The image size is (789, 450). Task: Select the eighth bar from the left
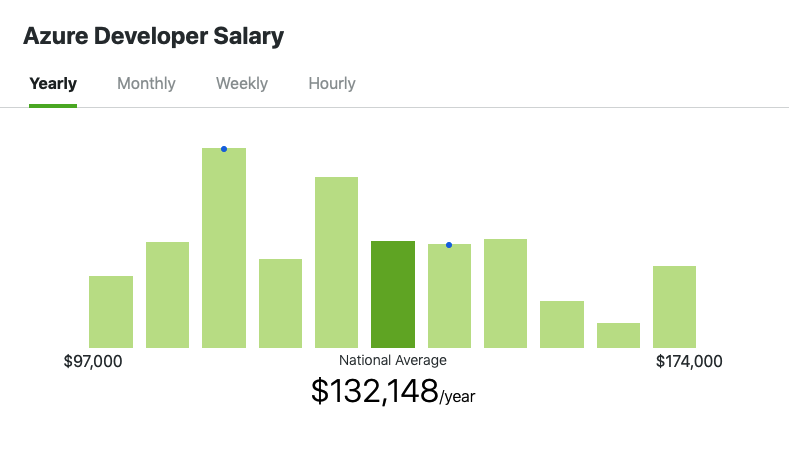pos(505,293)
